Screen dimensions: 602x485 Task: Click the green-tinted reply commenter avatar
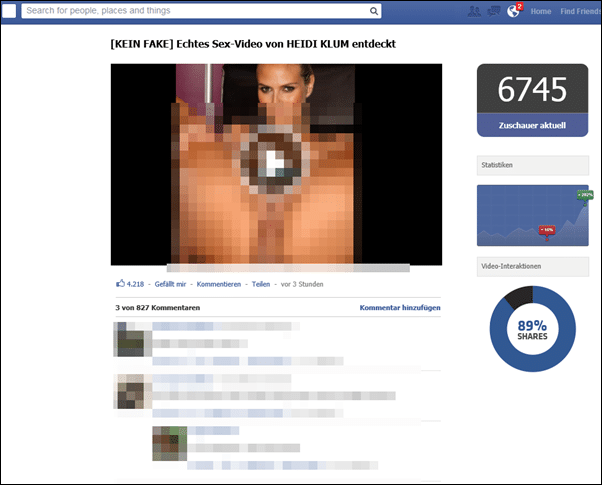[170, 444]
